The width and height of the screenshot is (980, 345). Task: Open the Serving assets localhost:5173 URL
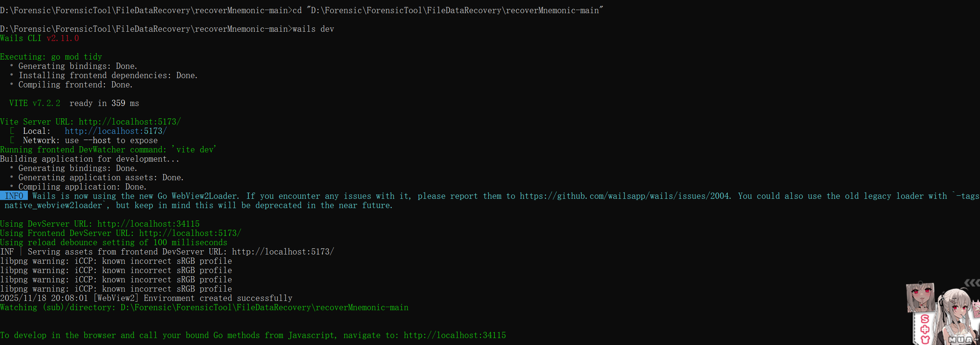(x=283, y=252)
